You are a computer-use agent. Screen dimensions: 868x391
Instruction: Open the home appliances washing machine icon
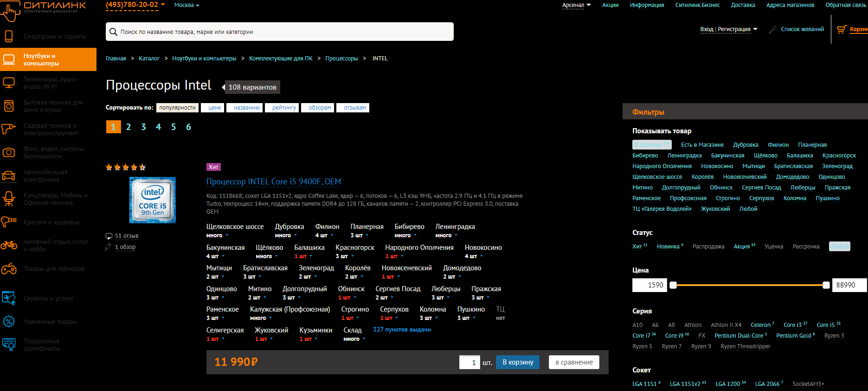[9, 106]
